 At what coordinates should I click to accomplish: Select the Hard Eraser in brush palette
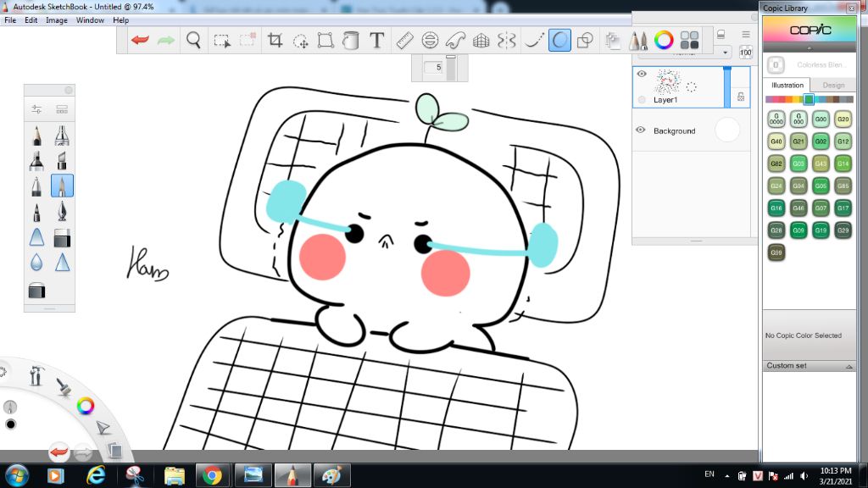[x=62, y=238]
